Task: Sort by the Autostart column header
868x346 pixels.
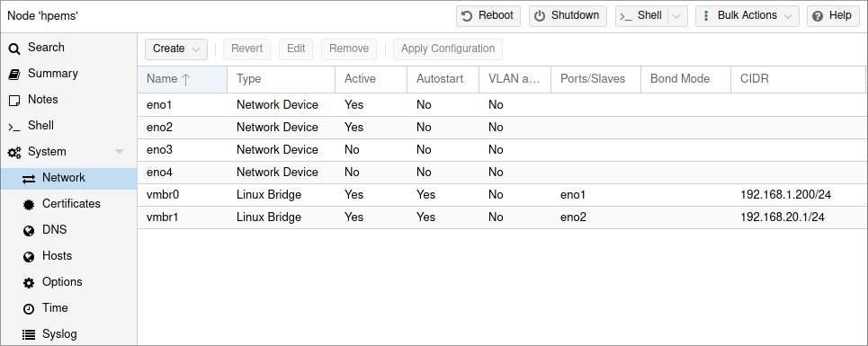Action: (443, 79)
